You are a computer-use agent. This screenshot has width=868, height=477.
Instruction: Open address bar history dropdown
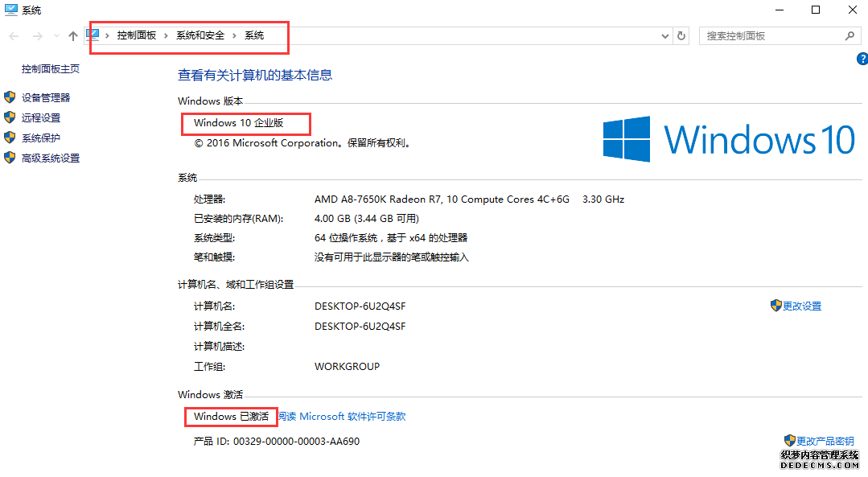[664, 36]
